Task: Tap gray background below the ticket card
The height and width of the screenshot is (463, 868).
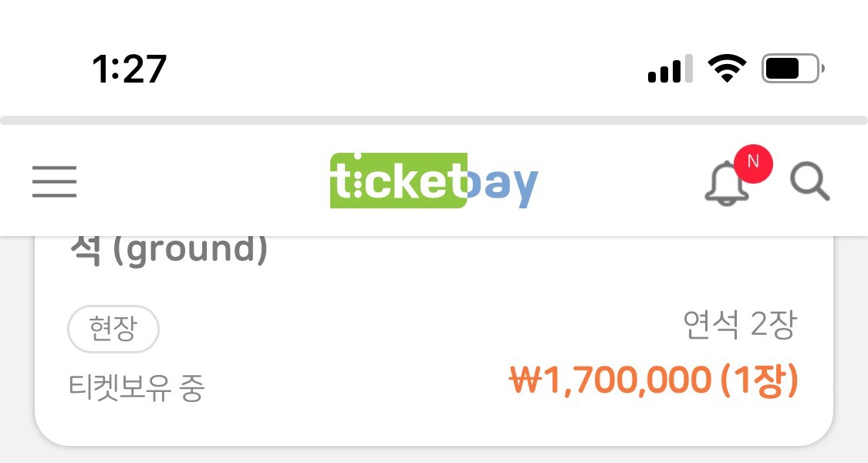Action: coord(434,455)
